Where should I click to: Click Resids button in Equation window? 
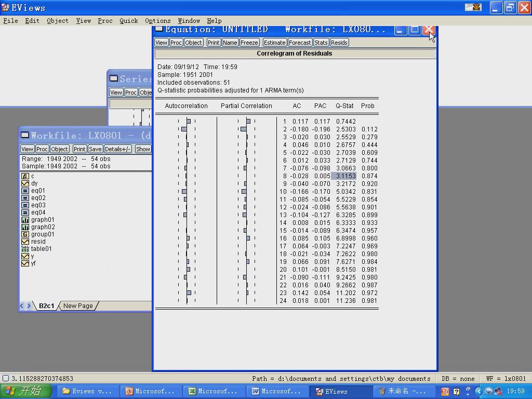pyautogui.click(x=339, y=43)
